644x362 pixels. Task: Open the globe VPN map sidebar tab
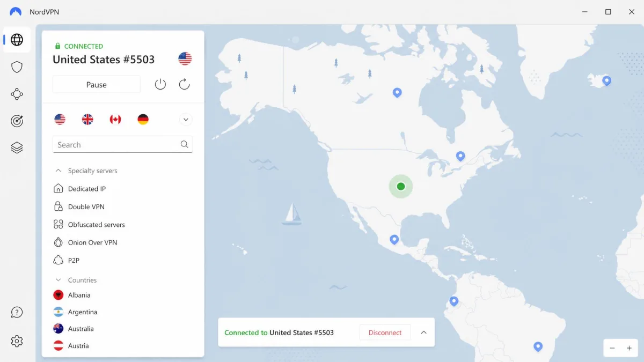point(17,40)
